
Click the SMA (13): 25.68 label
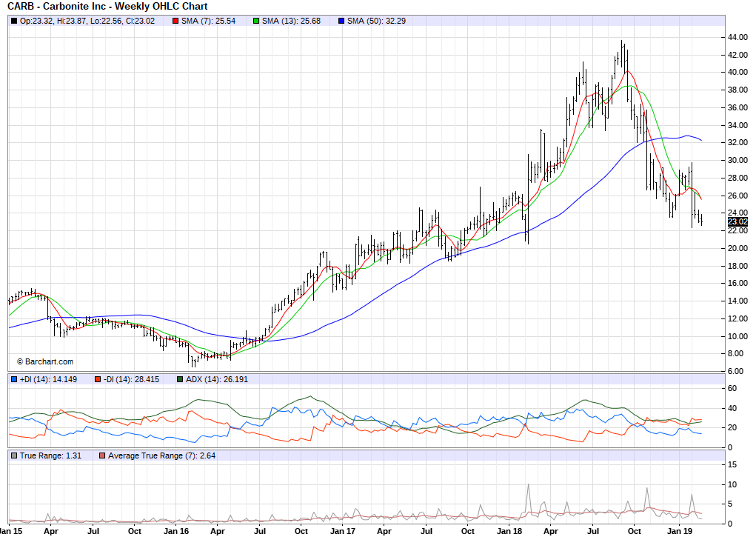(x=291, y=21)
